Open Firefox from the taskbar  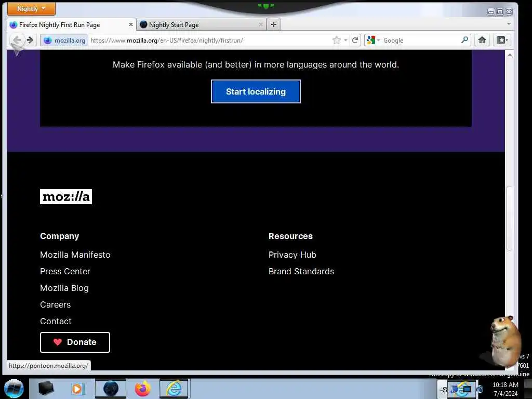(142, 389)
